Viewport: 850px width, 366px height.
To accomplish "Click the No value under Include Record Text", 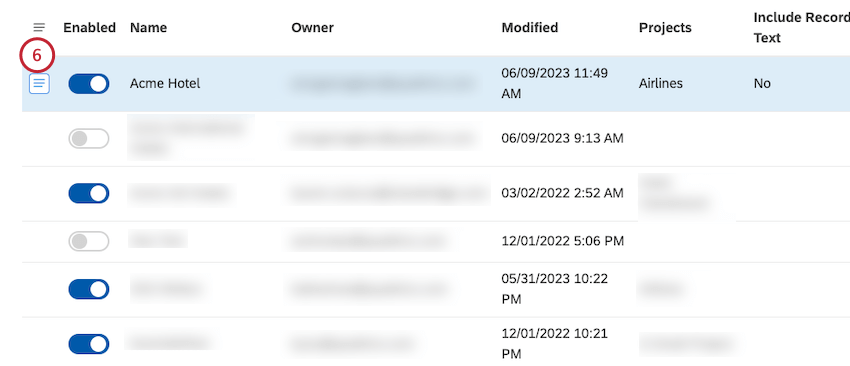I will click(x=762, y=84).
